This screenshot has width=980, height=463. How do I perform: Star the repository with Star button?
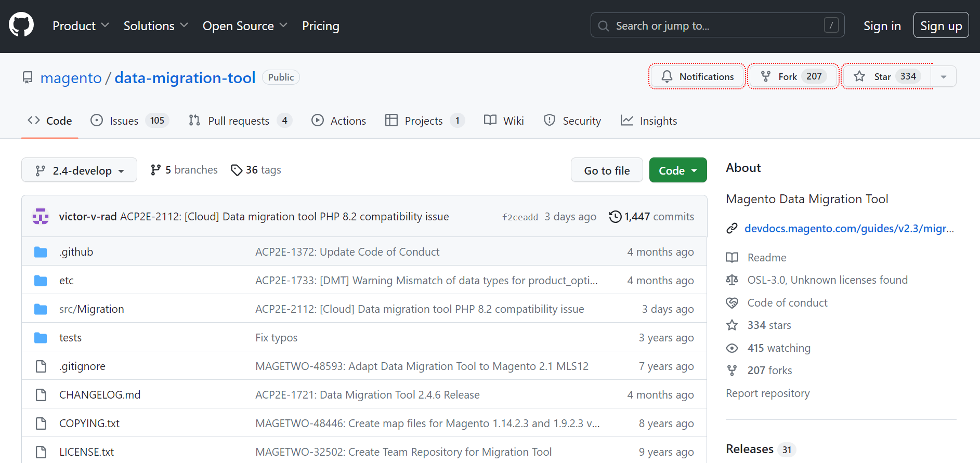887,76
